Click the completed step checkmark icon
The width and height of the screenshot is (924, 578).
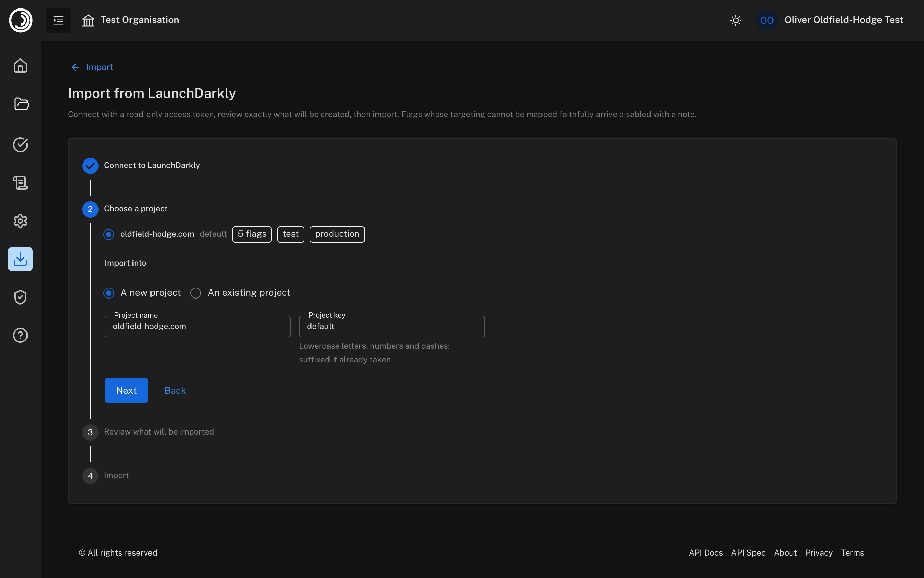pos(90,166)
